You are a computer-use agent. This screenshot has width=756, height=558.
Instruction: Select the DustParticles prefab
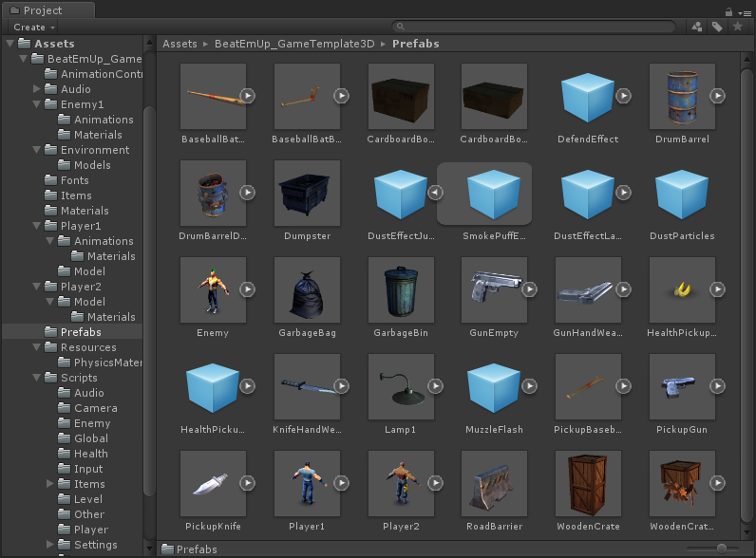pyautogui.click(x=682, y=194)
